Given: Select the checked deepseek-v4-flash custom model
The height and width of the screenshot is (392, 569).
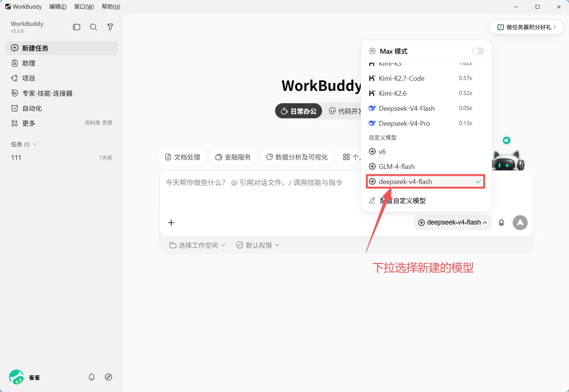Looking at the screenshot, I should click(426, 182).
